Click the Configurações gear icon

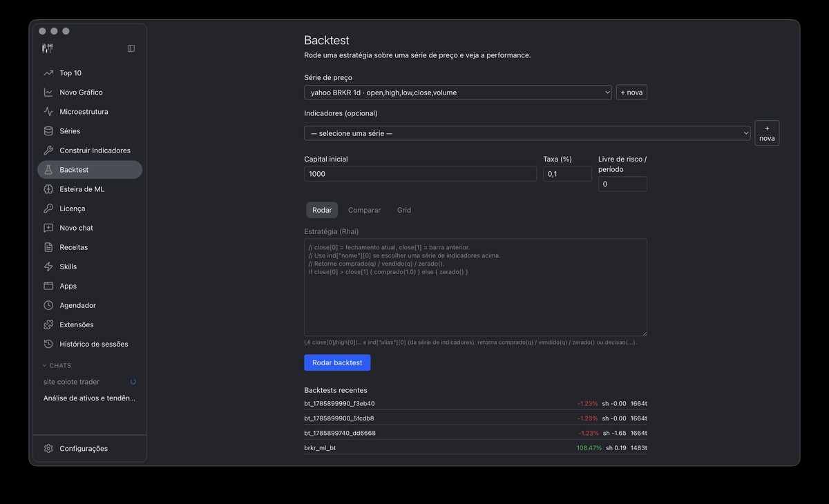48,449
